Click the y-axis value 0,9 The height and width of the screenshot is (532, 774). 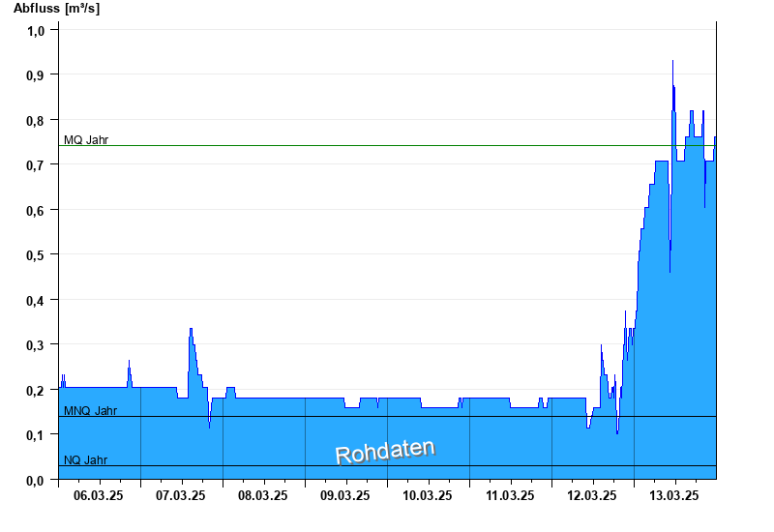pyautogui.click(x=36, y=76)
